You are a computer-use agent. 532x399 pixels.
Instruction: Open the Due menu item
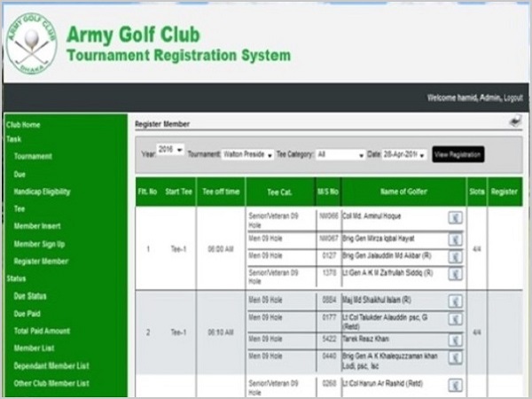20,175
